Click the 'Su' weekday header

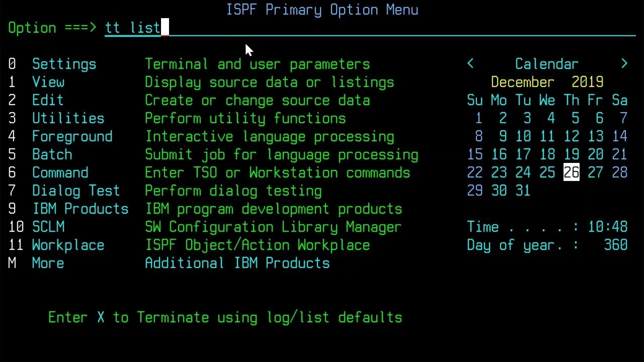(474, 100)
